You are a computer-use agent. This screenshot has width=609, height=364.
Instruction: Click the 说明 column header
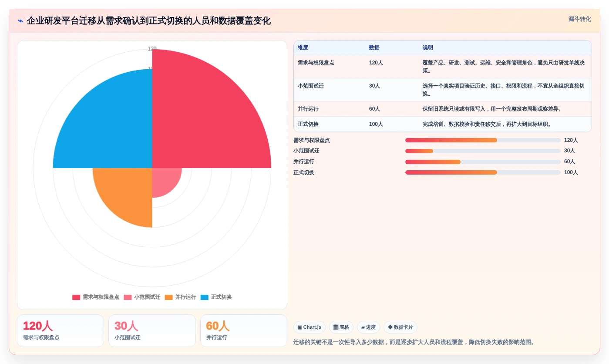click(x=428, y=48)
